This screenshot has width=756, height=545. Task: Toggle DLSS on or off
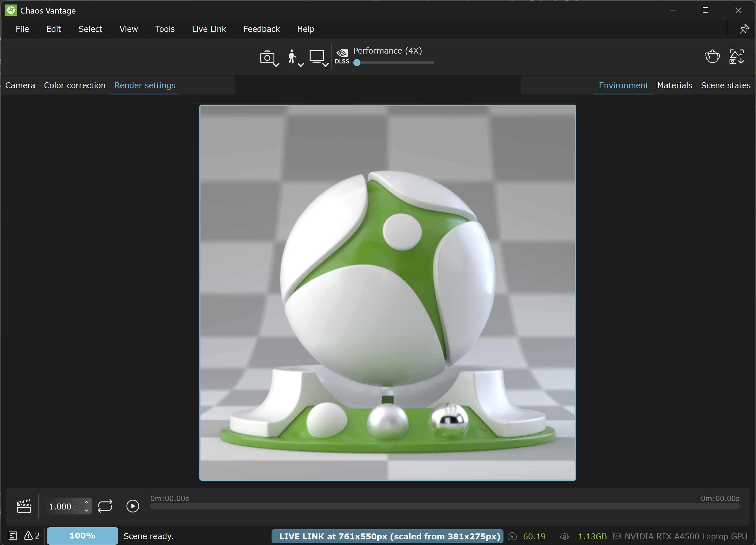tap(342, 56)
